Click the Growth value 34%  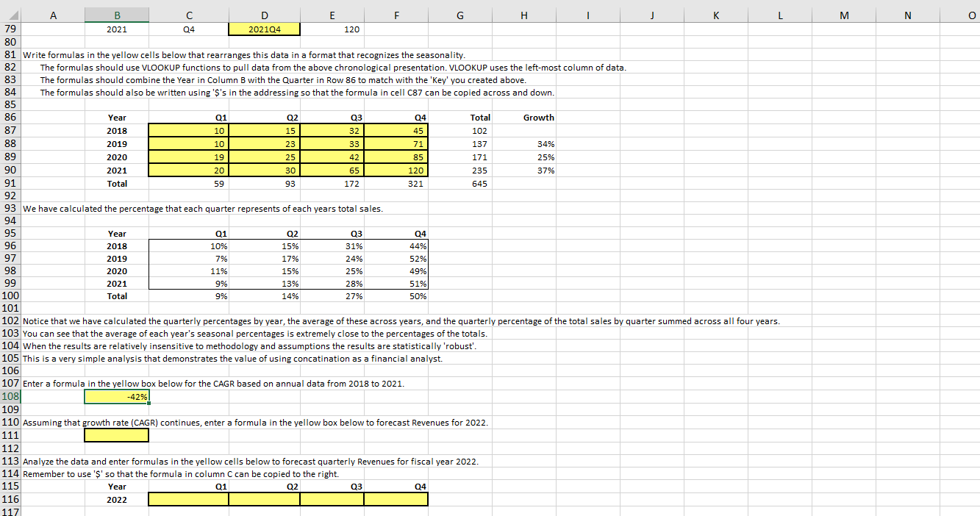[x=546, y=144]
